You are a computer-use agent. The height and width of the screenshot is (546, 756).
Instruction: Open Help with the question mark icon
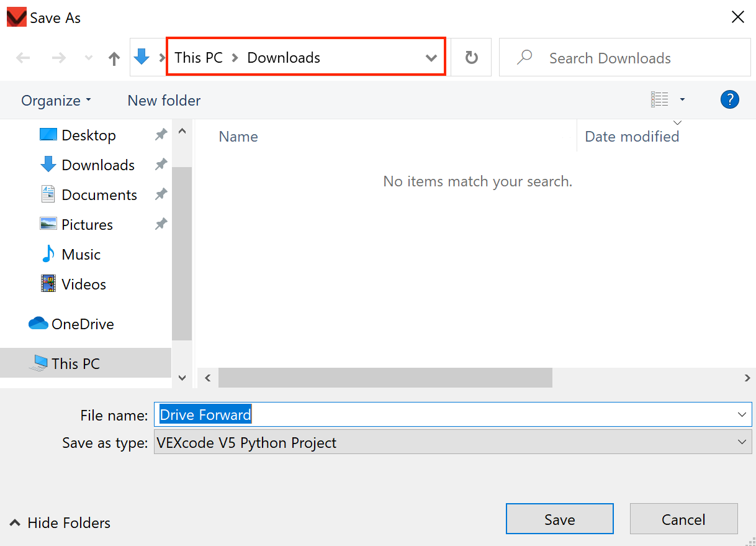point(730,99)
